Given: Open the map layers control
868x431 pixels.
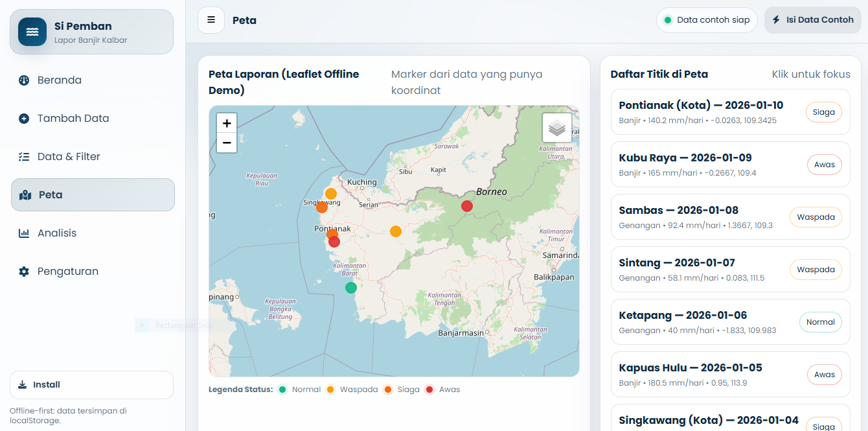Looking at the screenshot, I should [556, 128].
